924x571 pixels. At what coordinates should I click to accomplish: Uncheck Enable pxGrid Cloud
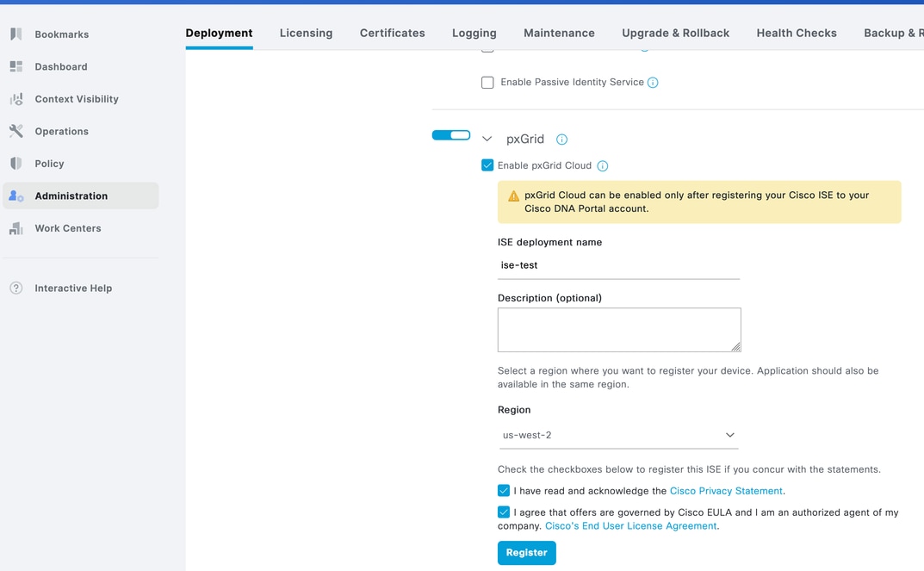click(x=487, y=165)
